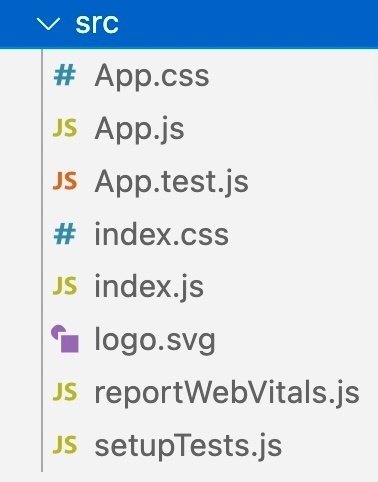Viewport: 378px width, 482px height.
Task: Open the App.css file
Action: (x=152, y=76)
